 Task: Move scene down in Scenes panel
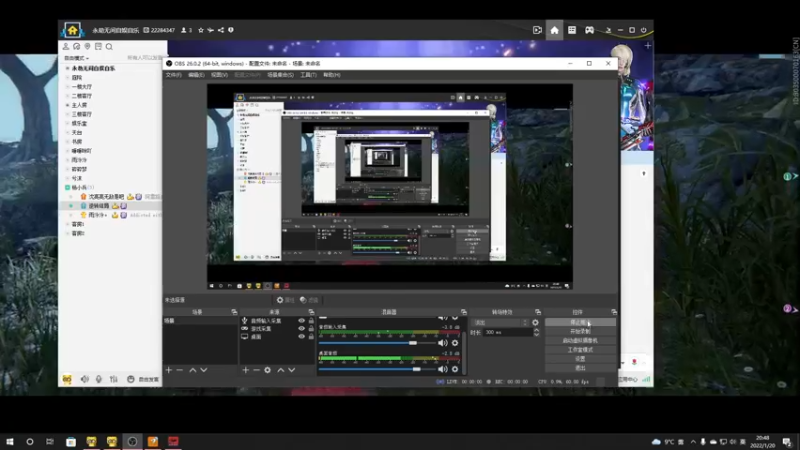204,370
